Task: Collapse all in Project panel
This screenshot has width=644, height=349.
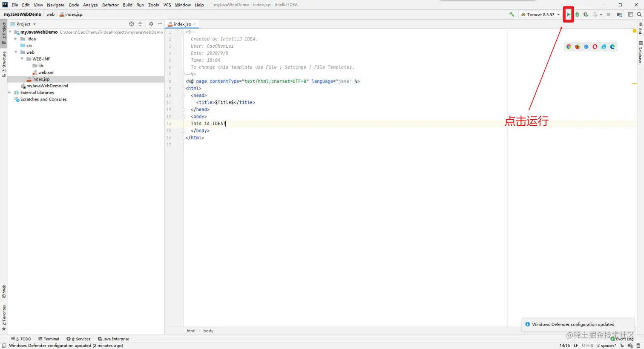Action: click(x=140, y=24)
